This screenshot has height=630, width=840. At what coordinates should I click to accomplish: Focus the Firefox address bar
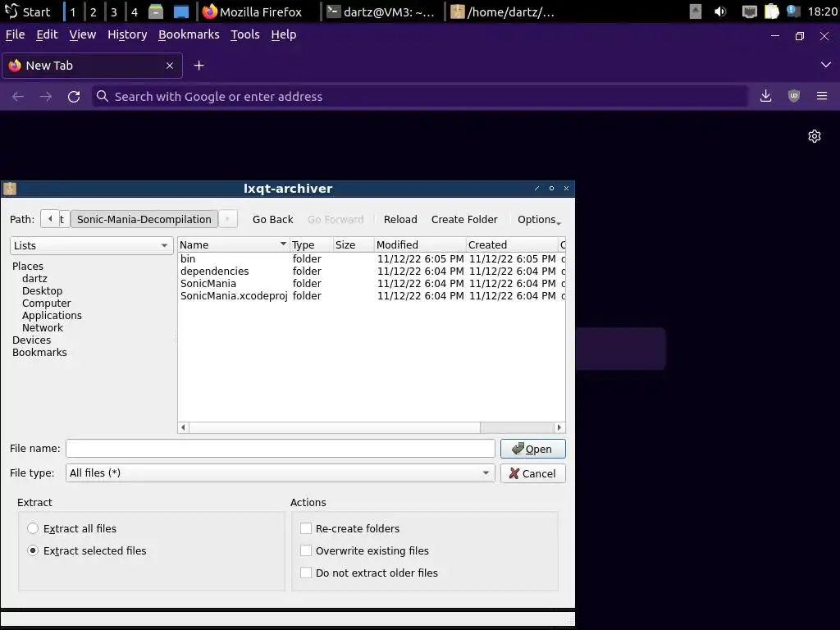419,97
